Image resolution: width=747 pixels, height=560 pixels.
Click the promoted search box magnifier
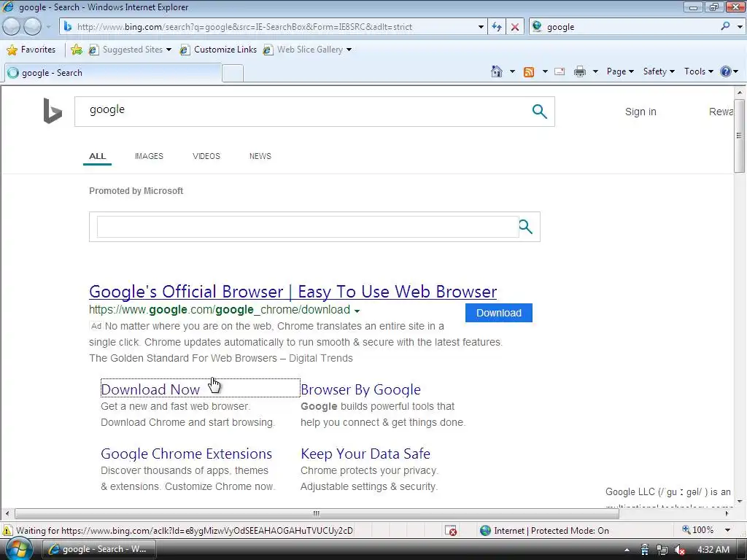coord(525,227)
